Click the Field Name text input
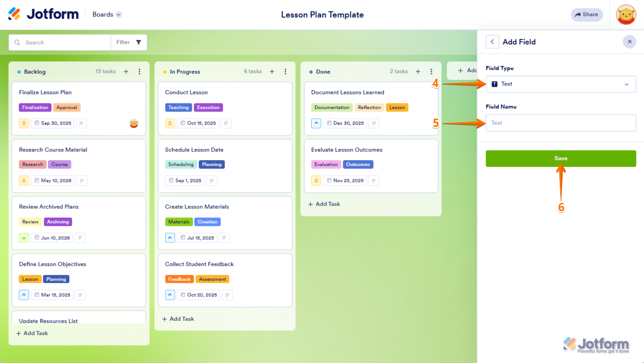Image resolution: width=644 pixels, height=363 pixels. coord(561,123)
